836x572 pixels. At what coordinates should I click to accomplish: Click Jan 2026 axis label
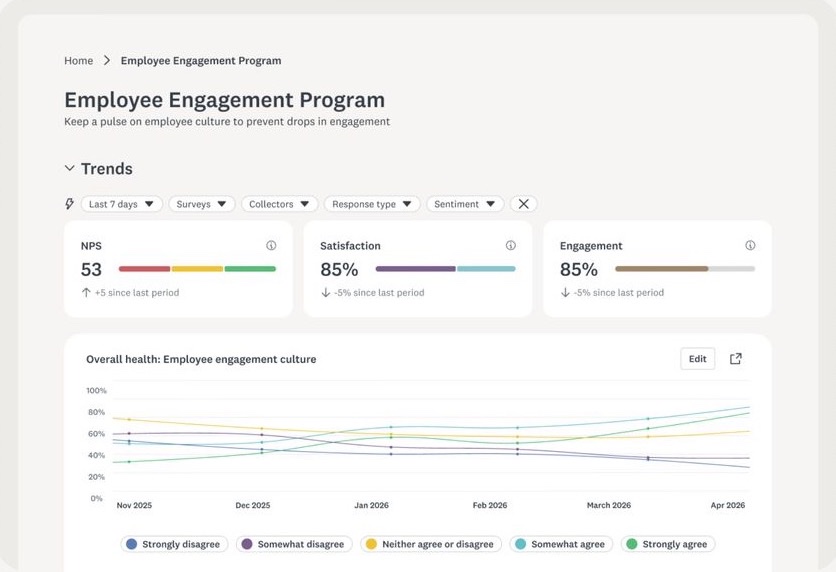(x=372, y=505)
